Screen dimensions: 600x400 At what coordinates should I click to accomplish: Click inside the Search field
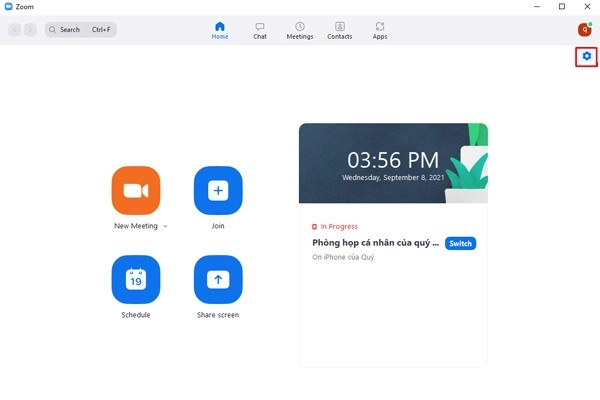(x=82, y=30)
